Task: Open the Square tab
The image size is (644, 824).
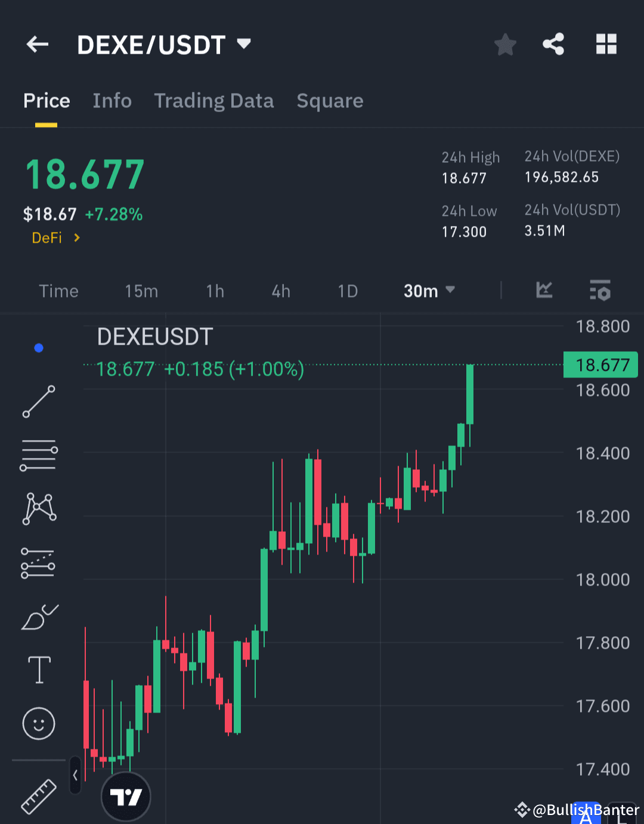Action: click(330, 101)
